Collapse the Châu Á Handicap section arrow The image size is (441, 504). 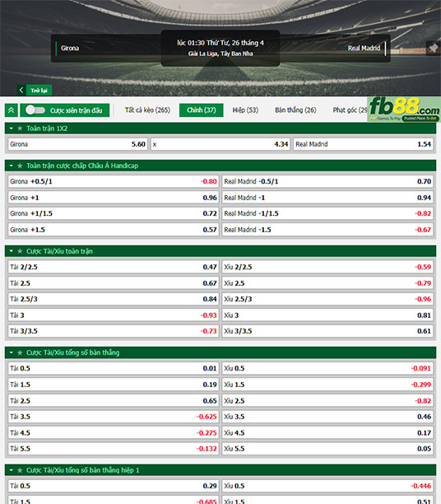[12, 166]
